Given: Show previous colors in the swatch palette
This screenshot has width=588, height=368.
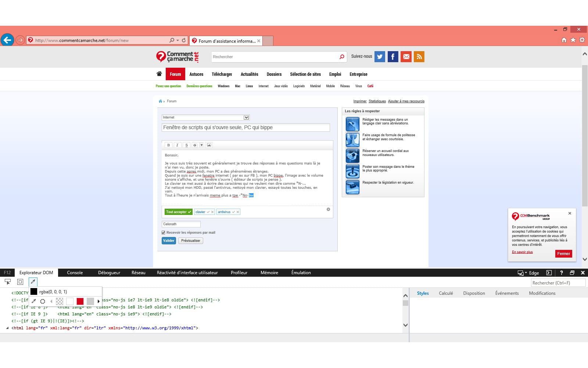Looking at the screenshot, I should (51, 301).
